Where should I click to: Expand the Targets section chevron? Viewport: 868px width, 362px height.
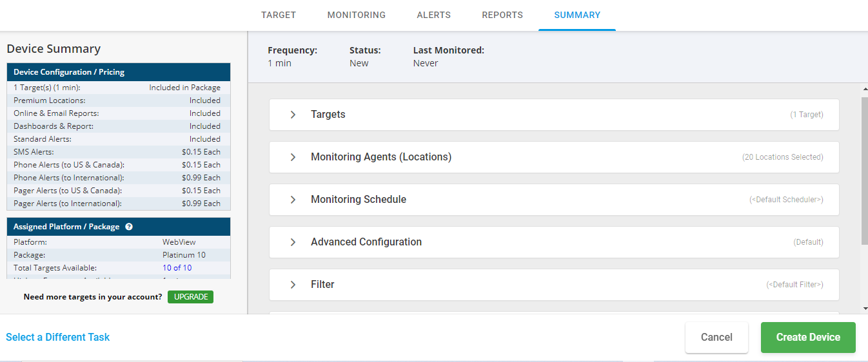pos(293,115)
